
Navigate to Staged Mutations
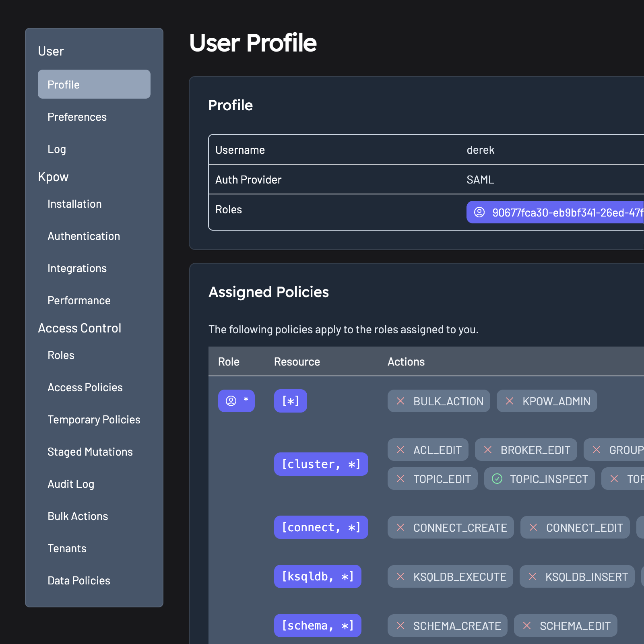point(90,452)
